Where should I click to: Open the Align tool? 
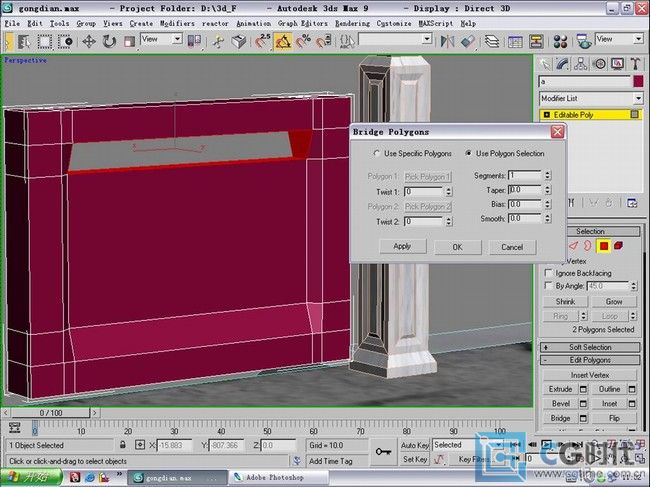pyautogui.click(x=467, y=41)
